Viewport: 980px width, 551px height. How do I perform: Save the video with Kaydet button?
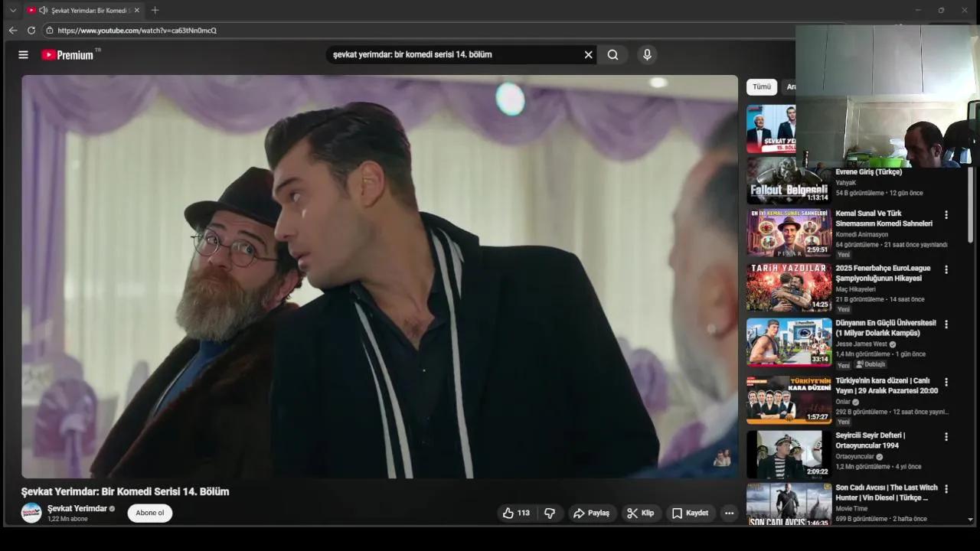pos(690,513)
